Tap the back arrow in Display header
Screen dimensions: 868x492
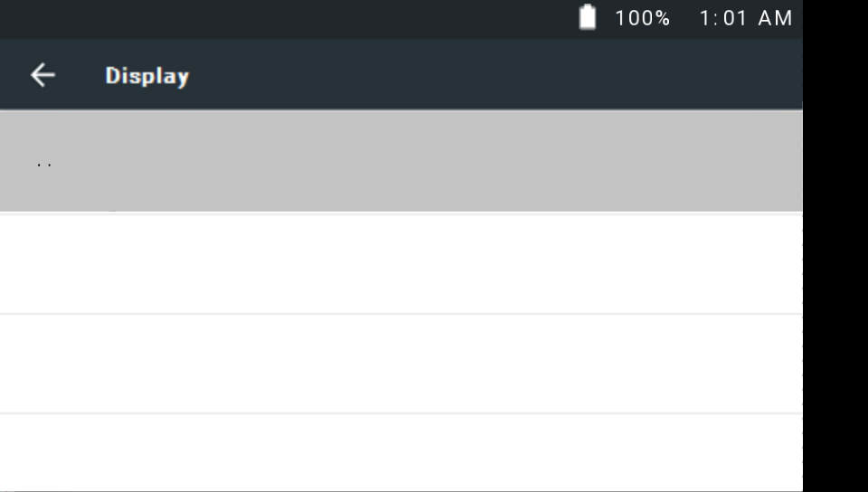[x=42, y=75]
